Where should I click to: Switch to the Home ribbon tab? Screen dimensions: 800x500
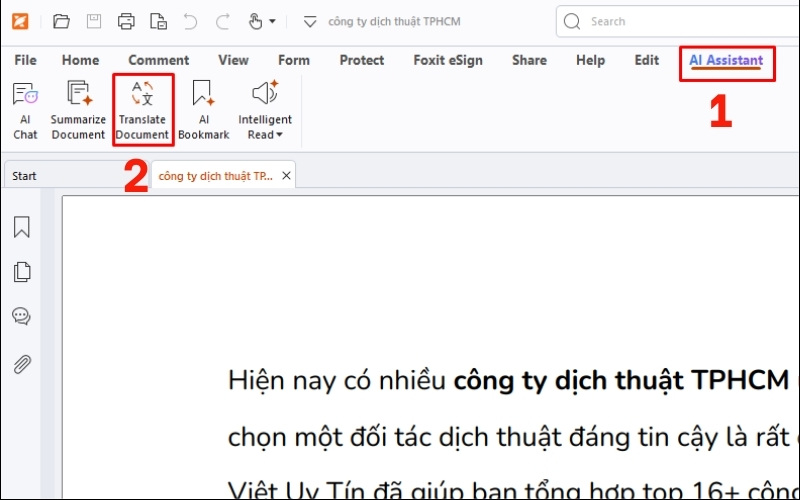[81, 60]
